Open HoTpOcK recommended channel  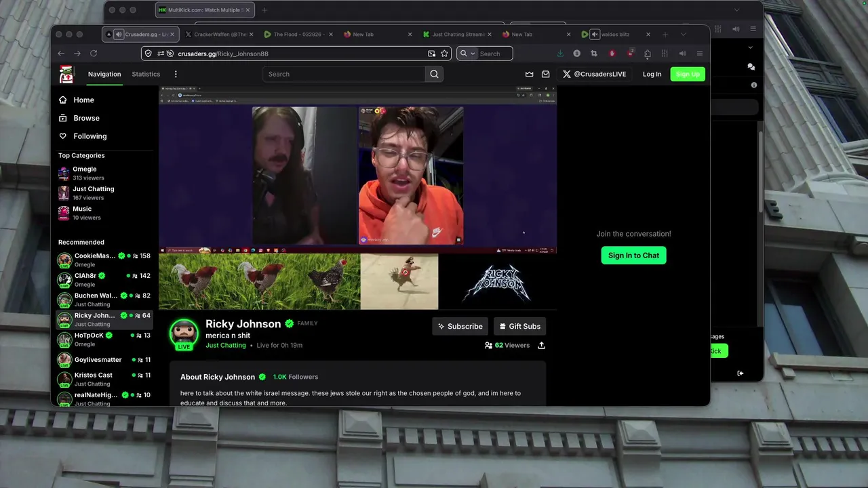104,340
